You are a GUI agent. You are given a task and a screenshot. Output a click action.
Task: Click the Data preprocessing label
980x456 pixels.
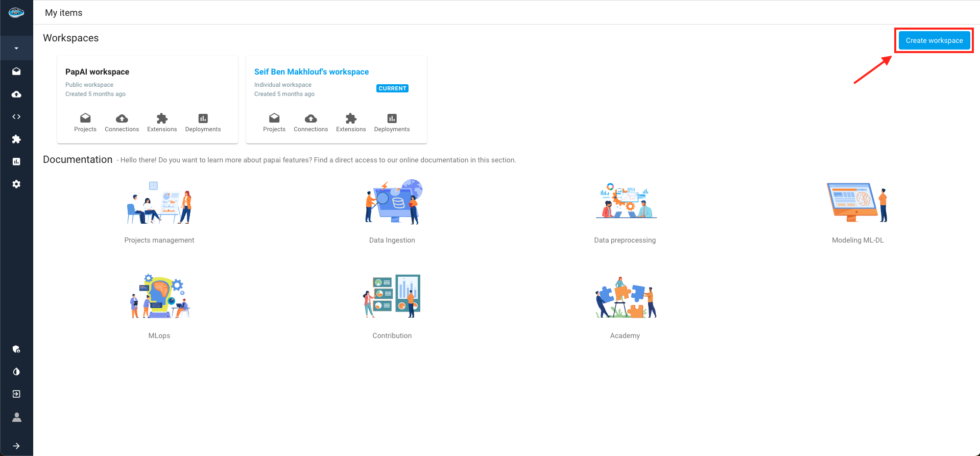click(625, 240)
